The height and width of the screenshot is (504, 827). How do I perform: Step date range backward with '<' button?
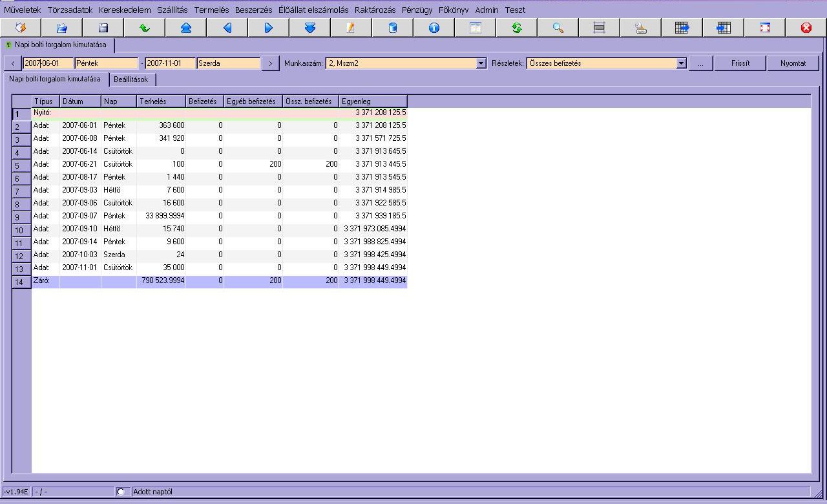(13, 63)
